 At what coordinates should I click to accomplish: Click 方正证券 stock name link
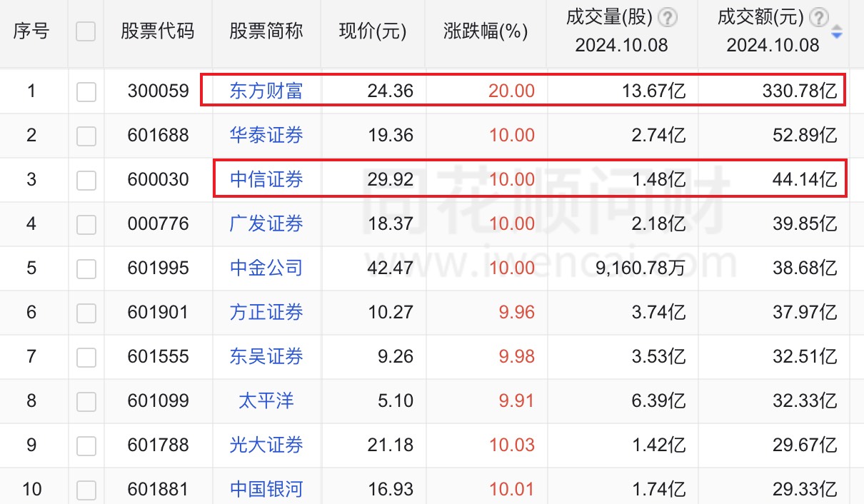(x=266, y=313)
